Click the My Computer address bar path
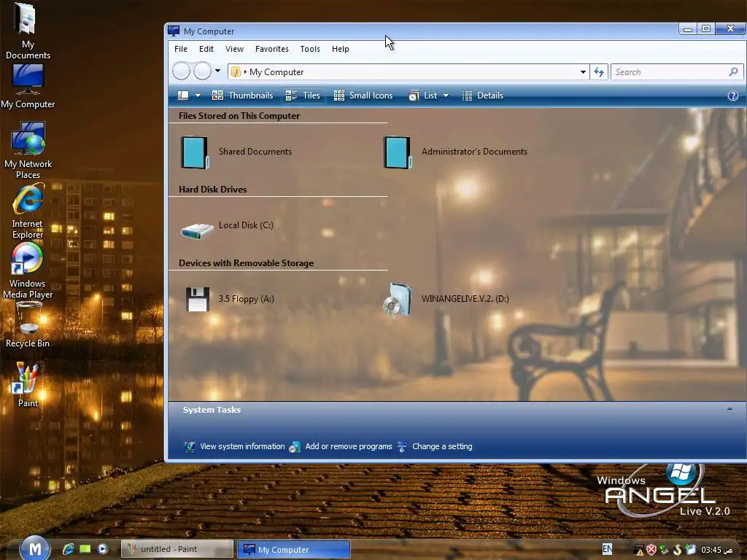Viewport: 747px width, 560px height. tap(276, 72)
